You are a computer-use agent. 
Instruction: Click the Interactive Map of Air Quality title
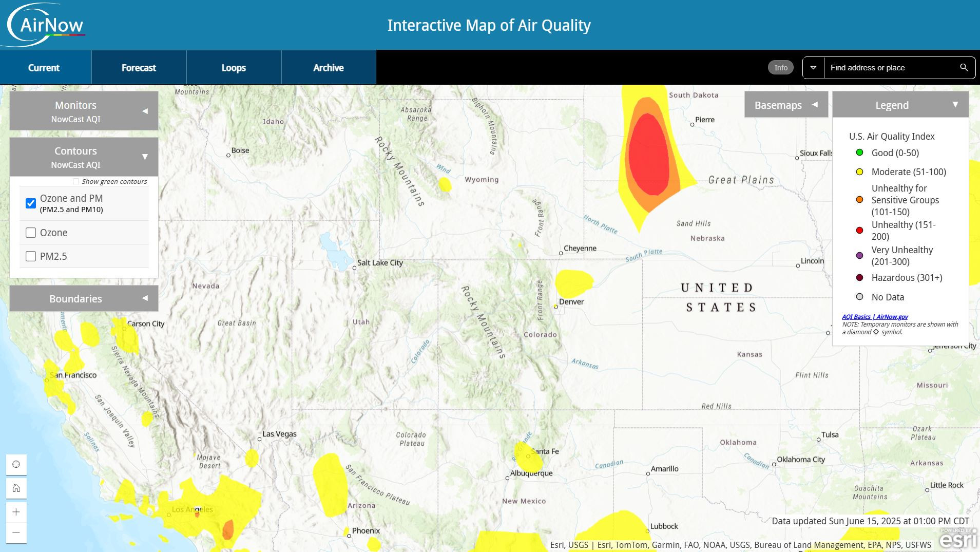pos(489,25)
